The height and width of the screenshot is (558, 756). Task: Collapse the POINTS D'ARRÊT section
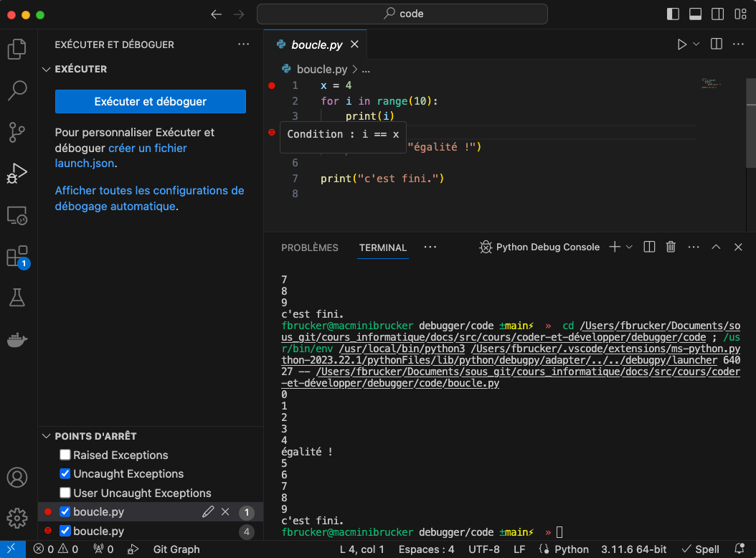46,435
